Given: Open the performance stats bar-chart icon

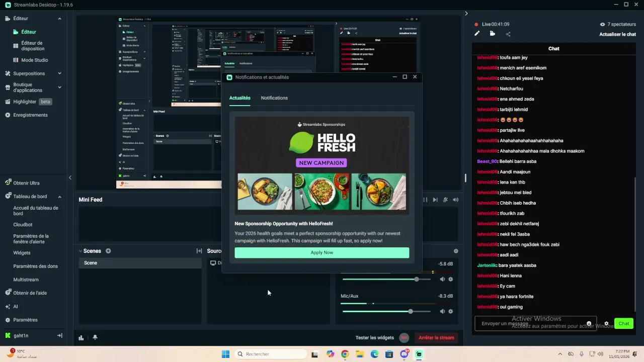Looking at the screenshot, I should point(81,337).
